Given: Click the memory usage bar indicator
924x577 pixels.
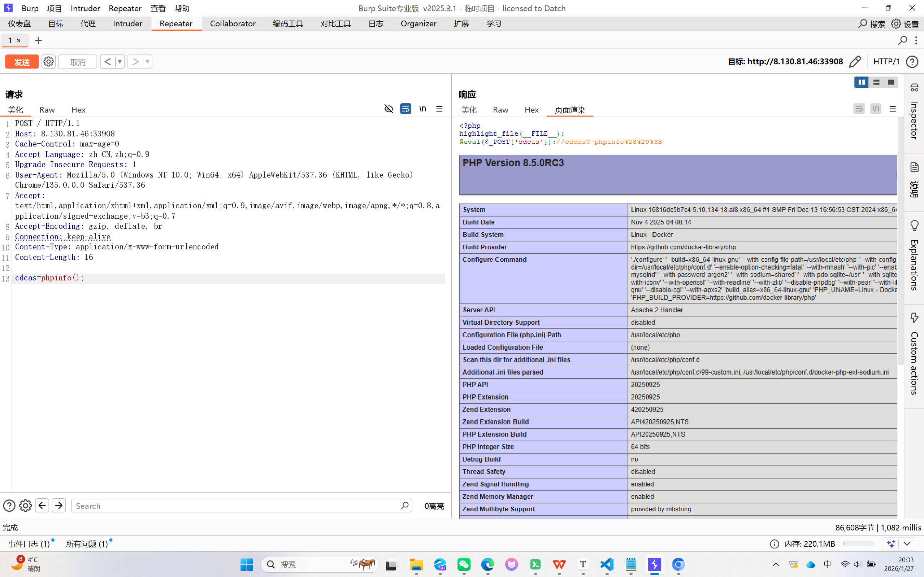Looking at the screenshot, I should pyautogui.click(x=859, y=543).
